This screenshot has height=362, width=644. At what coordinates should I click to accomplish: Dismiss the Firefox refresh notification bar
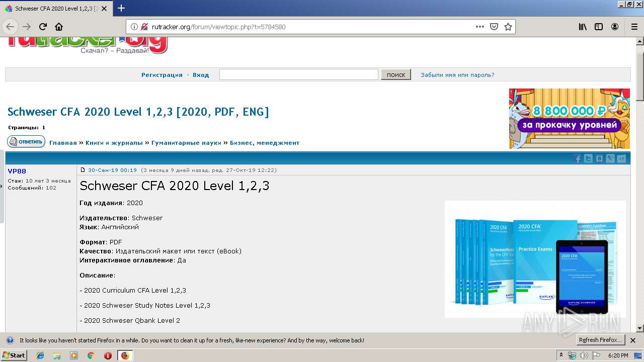(633, 340)
